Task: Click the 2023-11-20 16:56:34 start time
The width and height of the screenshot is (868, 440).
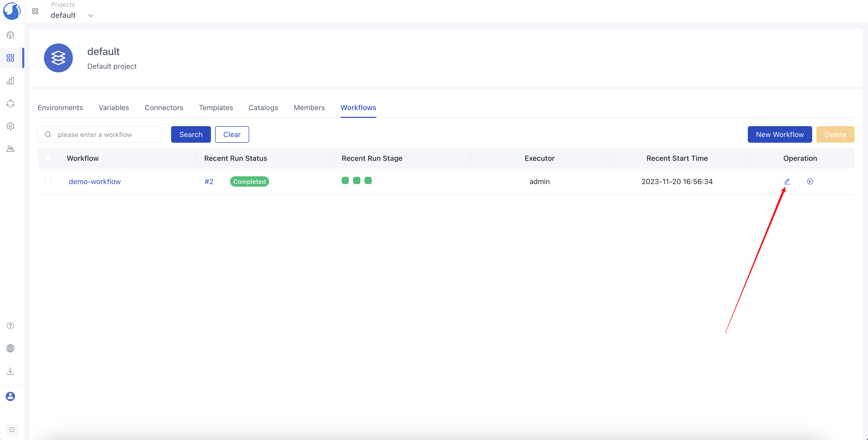Action: pos(677,181)
